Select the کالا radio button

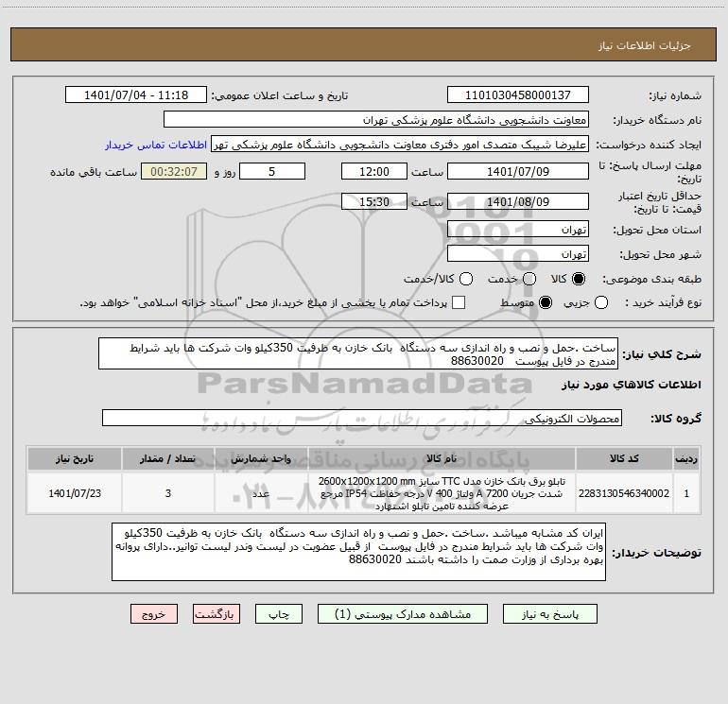coord(579,279)
